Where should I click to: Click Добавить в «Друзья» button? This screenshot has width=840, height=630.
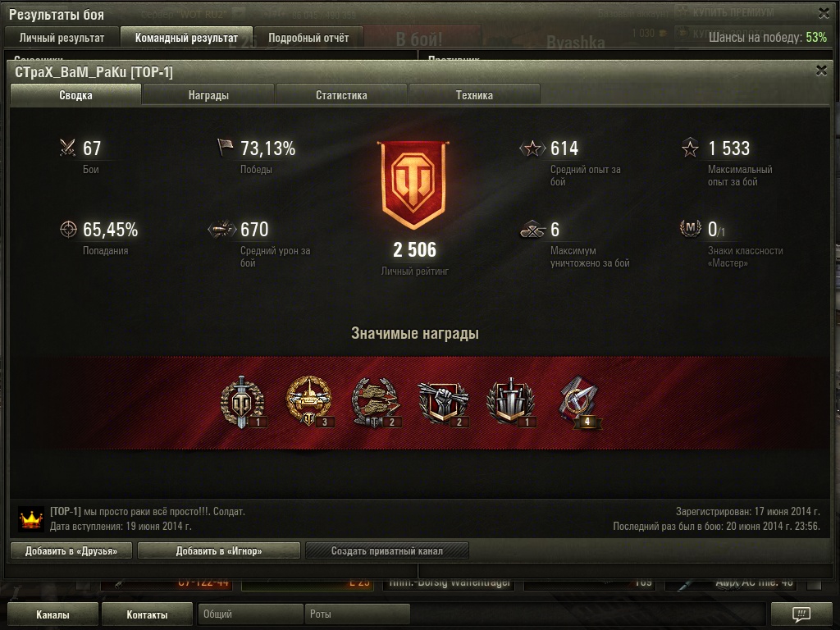tap(71, 550)
